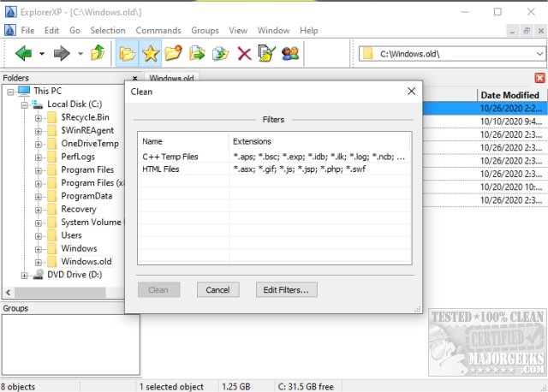Select the C++ Temp Files filter
Viewport: 548px width, 392px height.
click(x=170, y=157)
